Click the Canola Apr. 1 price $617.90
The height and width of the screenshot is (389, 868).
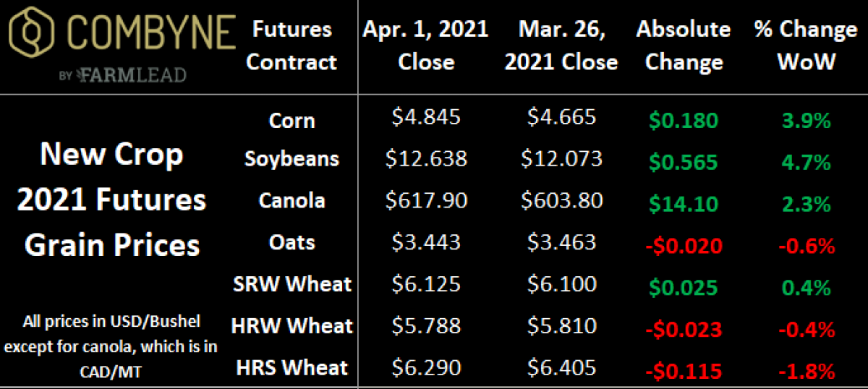pyautogui.click(x=426, y=200)
